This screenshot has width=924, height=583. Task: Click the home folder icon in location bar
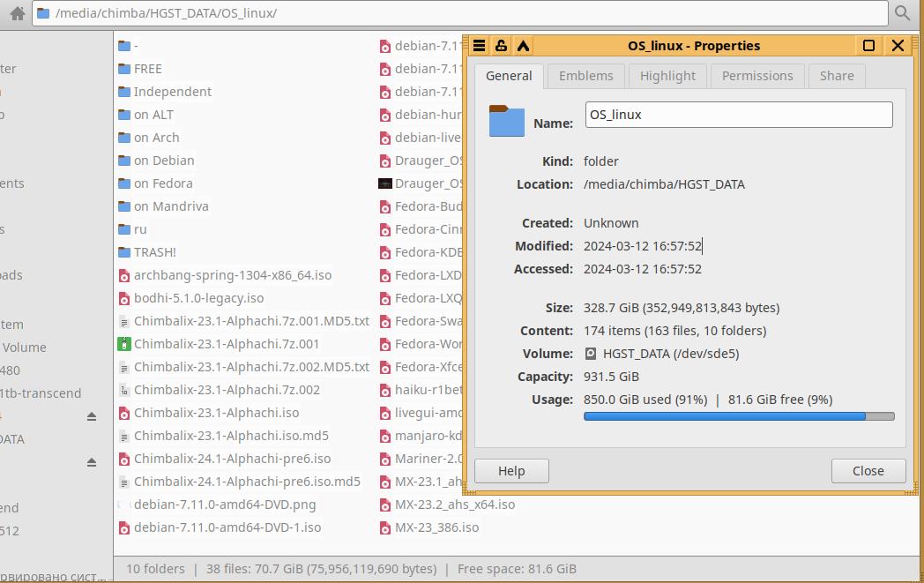(x=17, y=13)
